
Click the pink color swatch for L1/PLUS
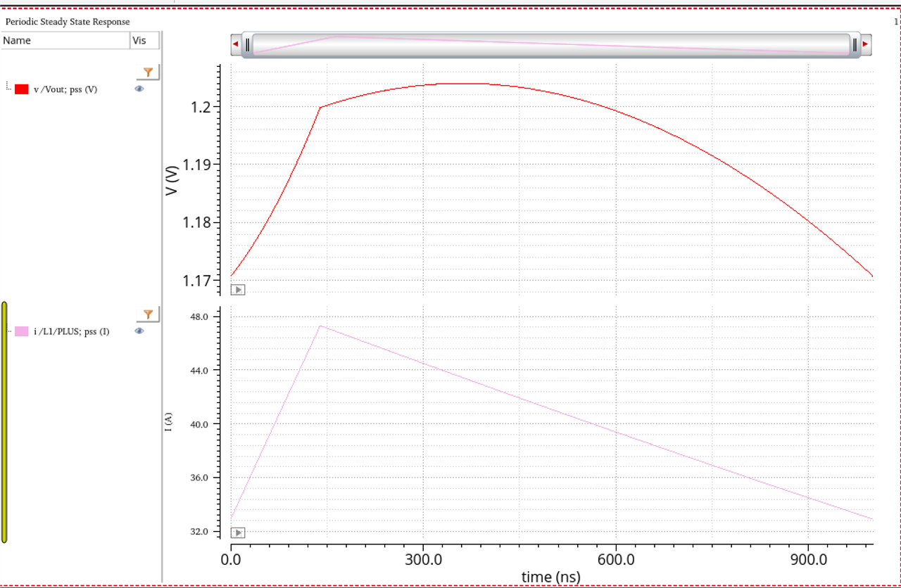coord(22,331)
